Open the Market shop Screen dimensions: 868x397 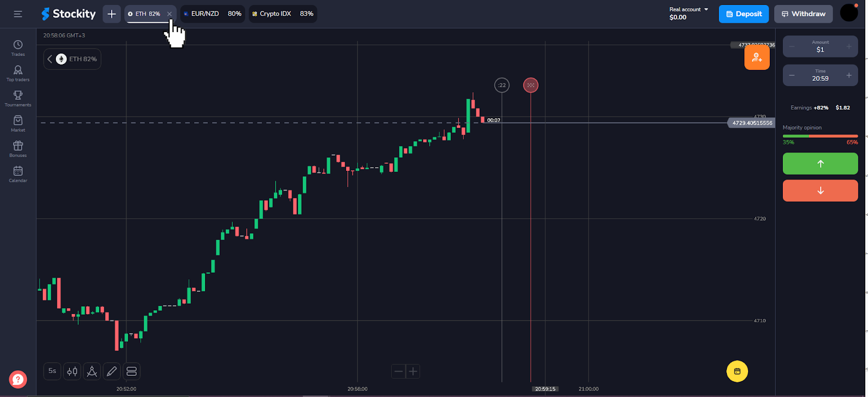(x=18, y=124)
